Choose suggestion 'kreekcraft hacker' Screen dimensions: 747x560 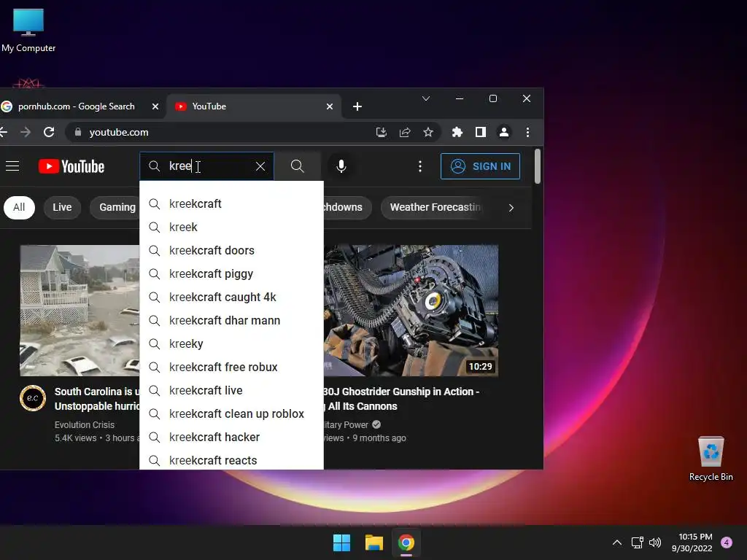pyautogui.click(x=231, y=437)
